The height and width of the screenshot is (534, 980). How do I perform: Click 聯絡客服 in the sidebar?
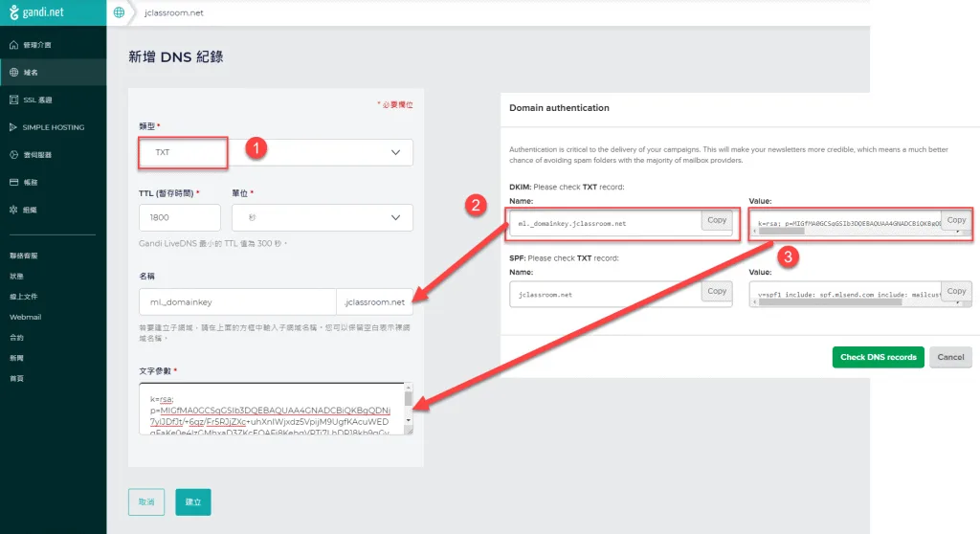pyautogui.click(x=24, y=256)
